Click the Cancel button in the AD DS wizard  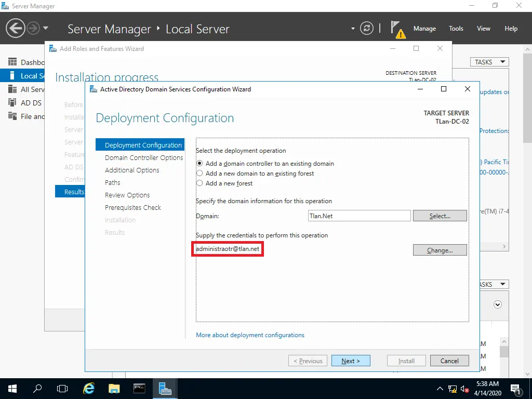[x=449, y=361]
